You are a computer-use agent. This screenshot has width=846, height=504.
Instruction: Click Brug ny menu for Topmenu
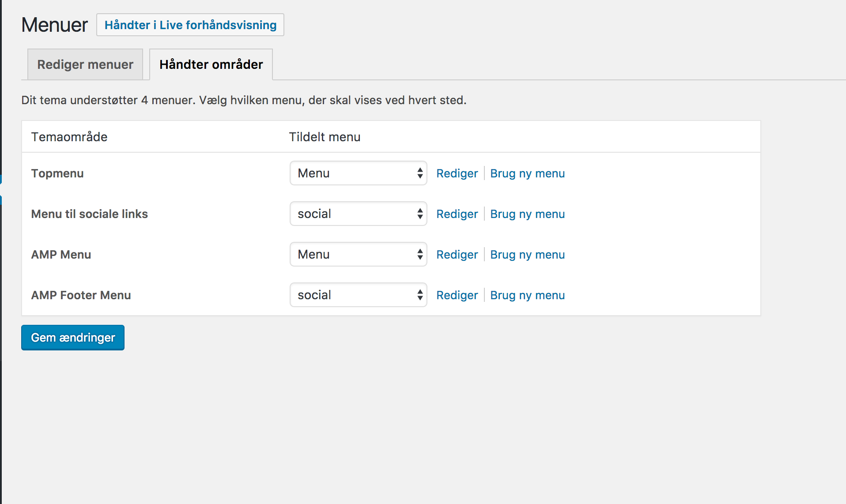pos(527,173)
